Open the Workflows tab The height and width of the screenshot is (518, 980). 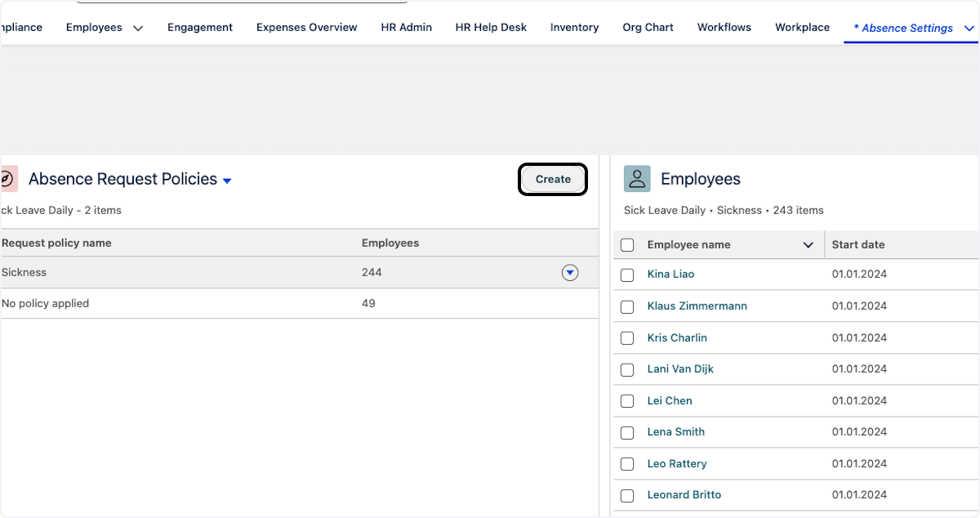724,28
